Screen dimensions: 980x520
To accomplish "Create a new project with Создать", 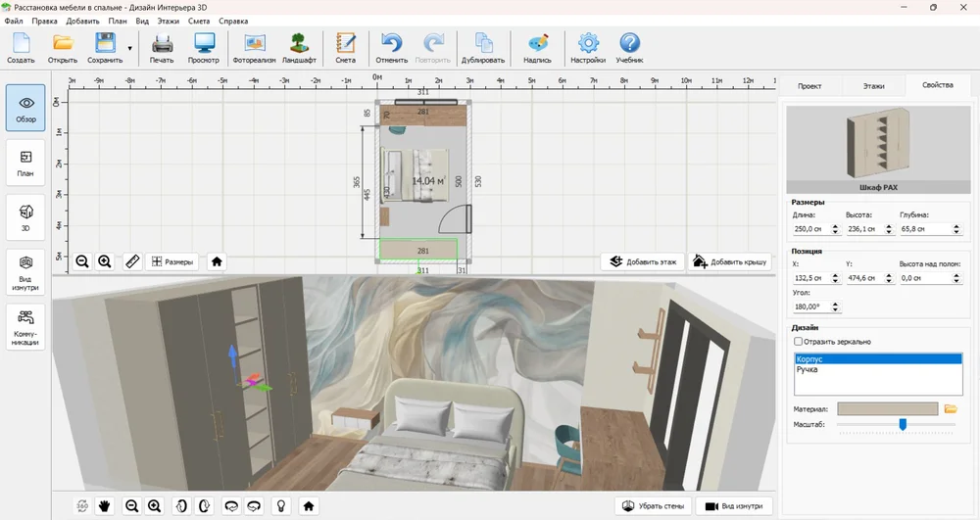I will tap(21, 48).
